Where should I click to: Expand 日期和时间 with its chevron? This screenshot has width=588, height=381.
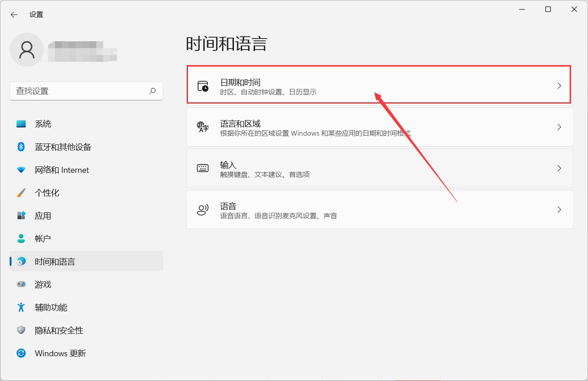pyautogui.click(x=559, y=86)
